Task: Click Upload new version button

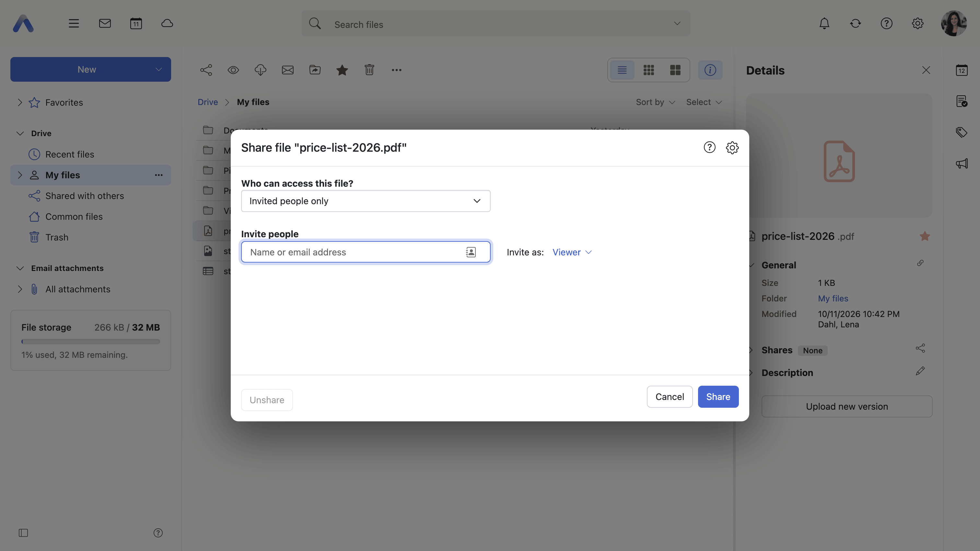Action: coord(847,406)
